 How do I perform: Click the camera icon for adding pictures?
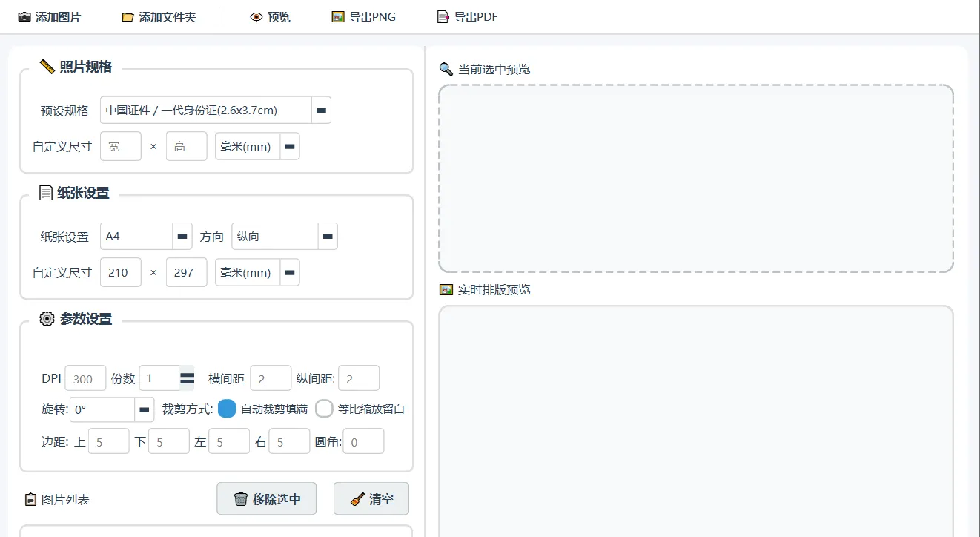(25, 16)
